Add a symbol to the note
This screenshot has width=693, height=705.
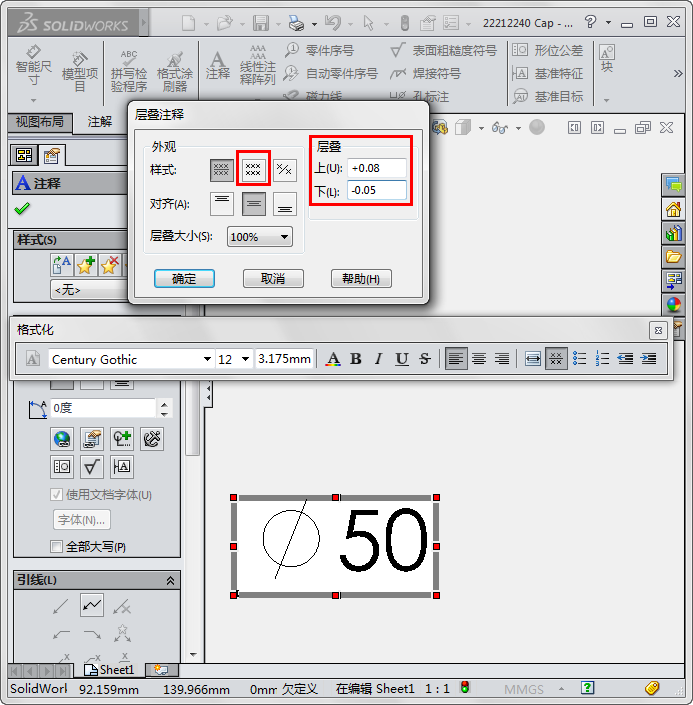pos(122,438)
